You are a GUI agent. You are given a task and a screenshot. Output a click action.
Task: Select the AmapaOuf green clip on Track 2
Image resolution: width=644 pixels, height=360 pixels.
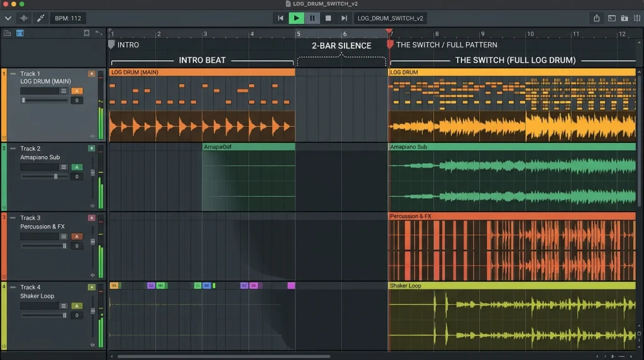click(x=248, y=147)
